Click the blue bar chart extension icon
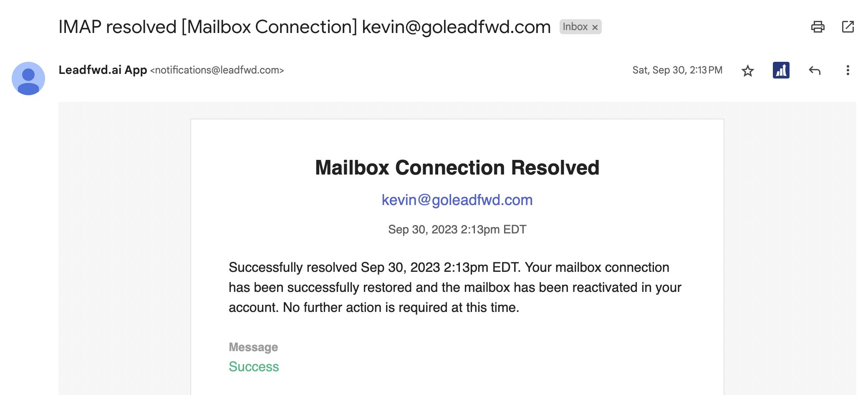868x395 pixels. (781, 70)
